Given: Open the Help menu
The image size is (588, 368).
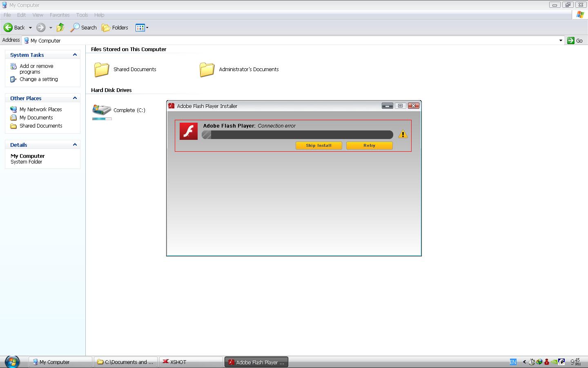Looking at the screenshot, I should (99, 15).
